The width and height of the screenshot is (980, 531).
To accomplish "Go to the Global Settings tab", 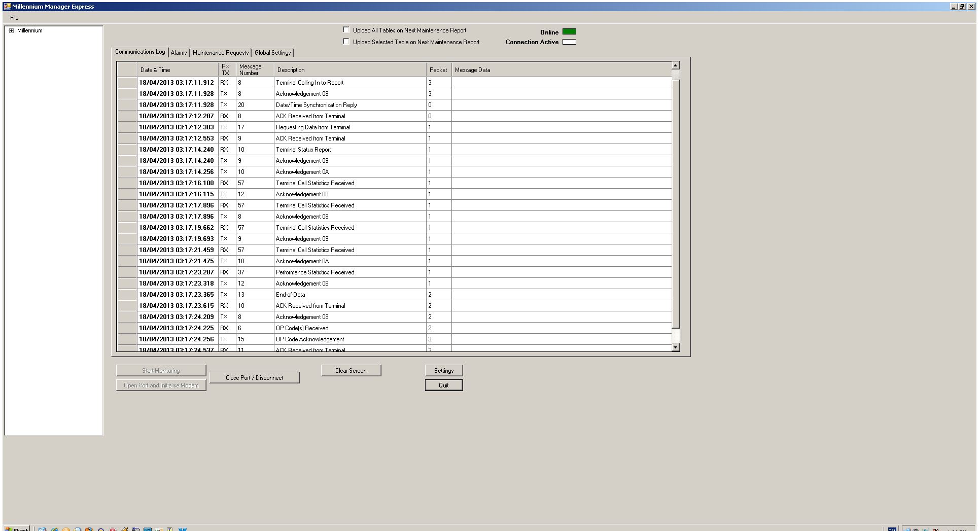I will click(272, 53).
